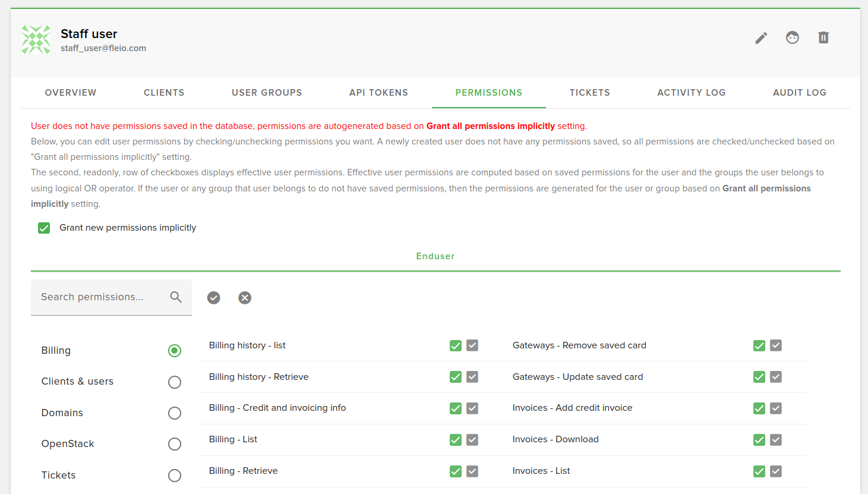The height and width of the screenshot is (494, 868).
Task: Impersonate the user via the face icon
Action: [793, 37]
